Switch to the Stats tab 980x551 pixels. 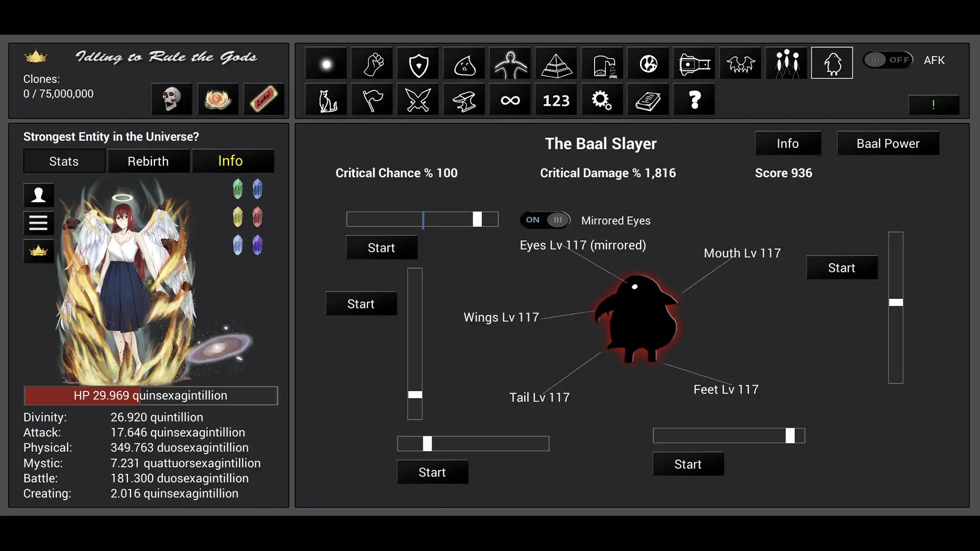click(x=64, y=161)
